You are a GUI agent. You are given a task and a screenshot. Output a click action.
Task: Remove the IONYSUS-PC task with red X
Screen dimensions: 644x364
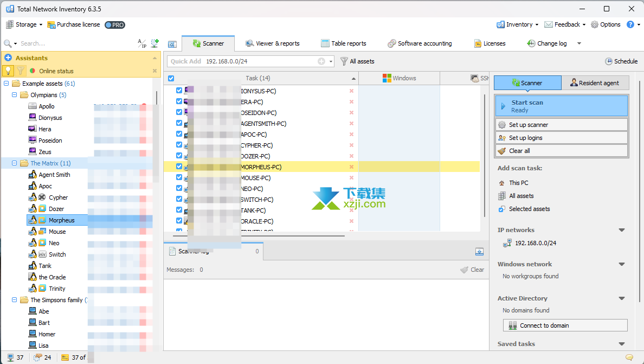[352, 91]
